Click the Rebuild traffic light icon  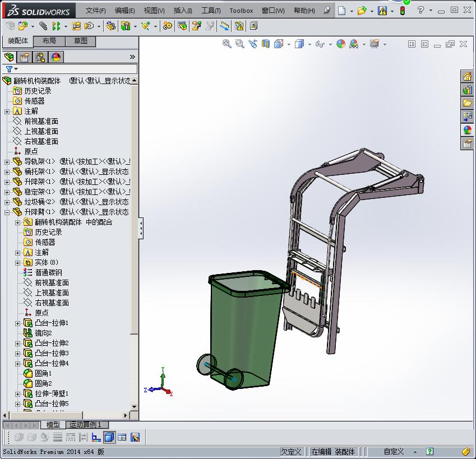[x=403, y=11]
